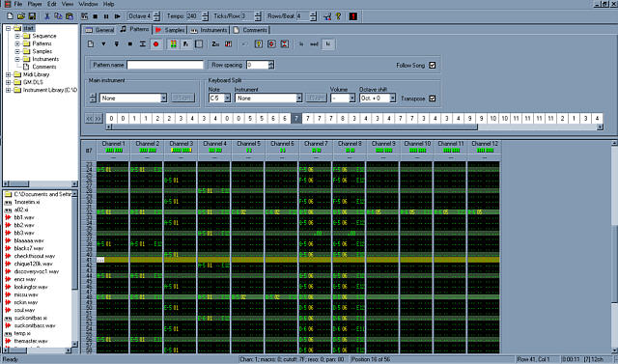Set high pattern detail 'hi'
618x364 pixels.
point(328,44)
